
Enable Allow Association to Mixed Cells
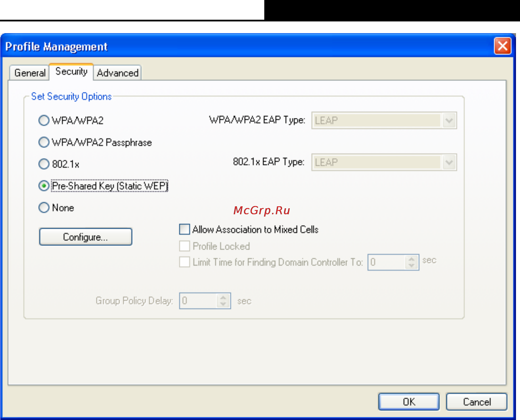pyautogui.click(x=184, y=229)
